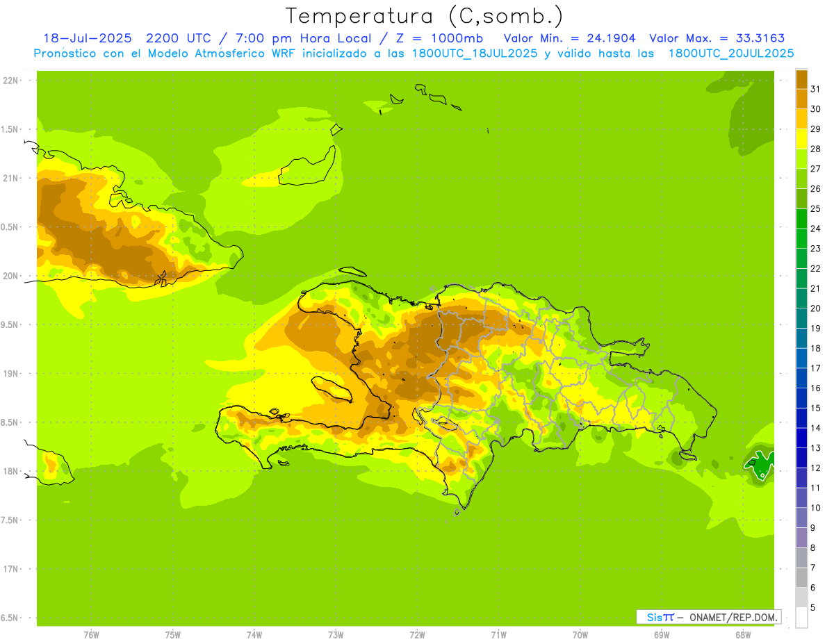Click the '68W' longitude axis label

pyautogui.click(x=743, y=635)
